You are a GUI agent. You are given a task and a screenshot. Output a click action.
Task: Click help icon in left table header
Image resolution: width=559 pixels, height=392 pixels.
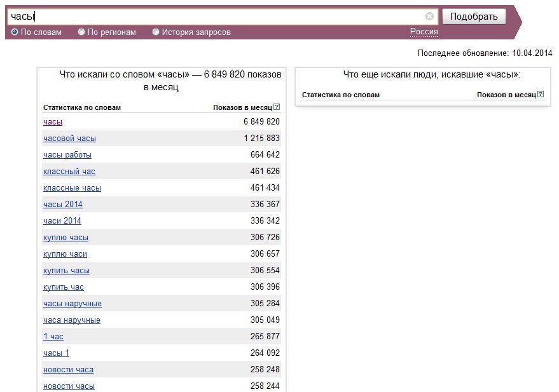coord(277,107)
